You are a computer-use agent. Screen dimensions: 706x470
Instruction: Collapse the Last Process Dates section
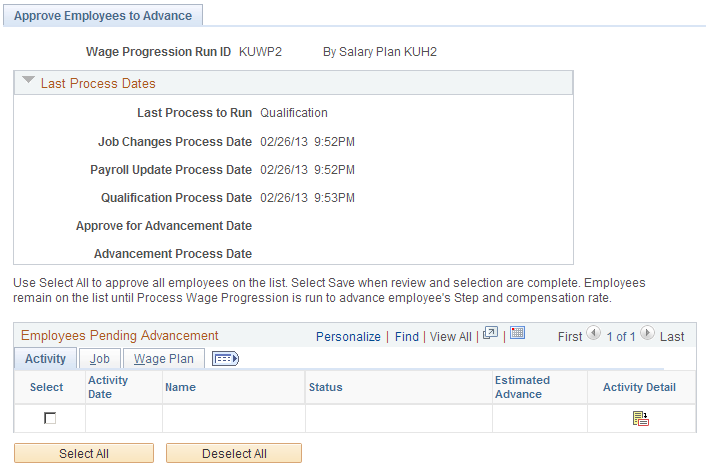28,80
